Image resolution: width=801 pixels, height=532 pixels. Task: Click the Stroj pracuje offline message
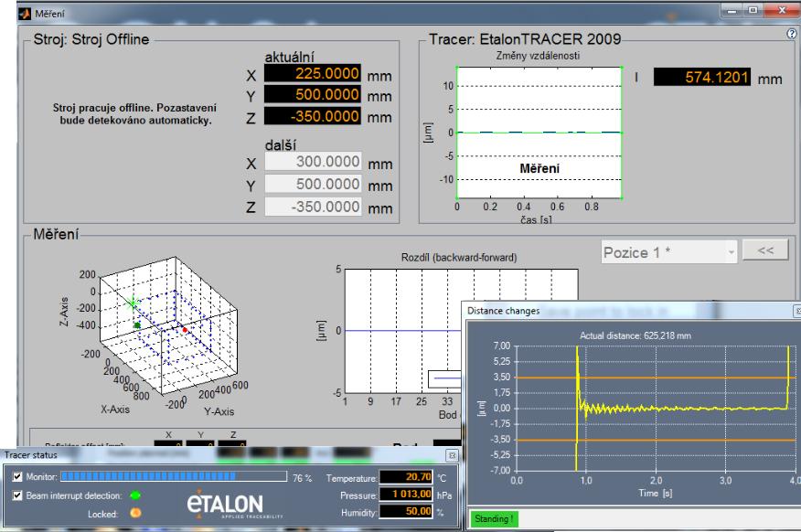pos(134,114)
